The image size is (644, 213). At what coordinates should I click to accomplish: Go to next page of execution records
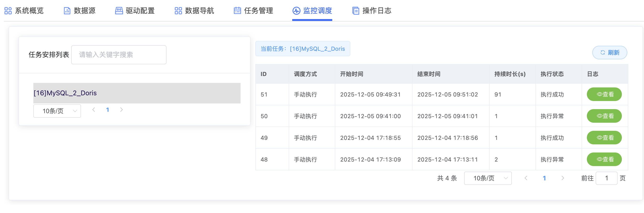pos(563,178)
